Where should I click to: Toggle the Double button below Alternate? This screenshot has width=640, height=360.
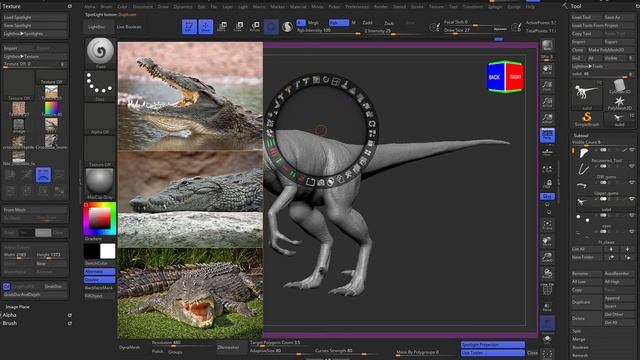(x=100, y=280)
